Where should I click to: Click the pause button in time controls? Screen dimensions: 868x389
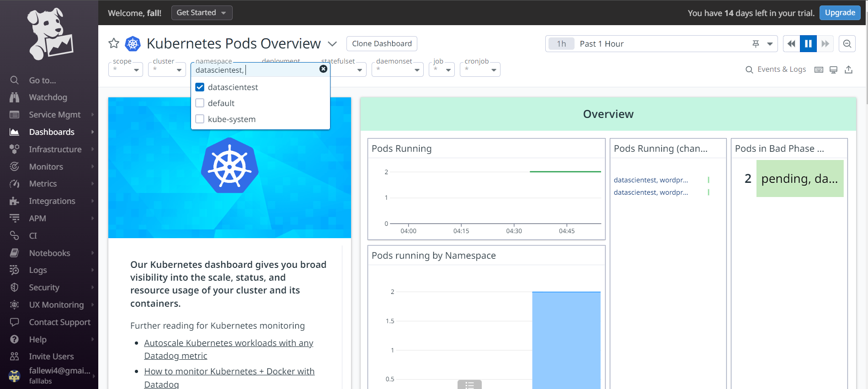(808, 44)
